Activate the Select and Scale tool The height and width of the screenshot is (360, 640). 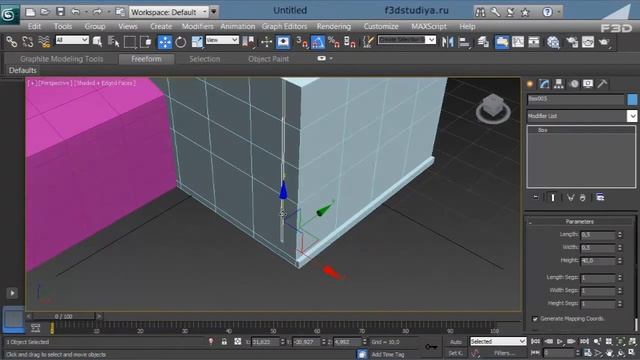click(x=197, y=42)
